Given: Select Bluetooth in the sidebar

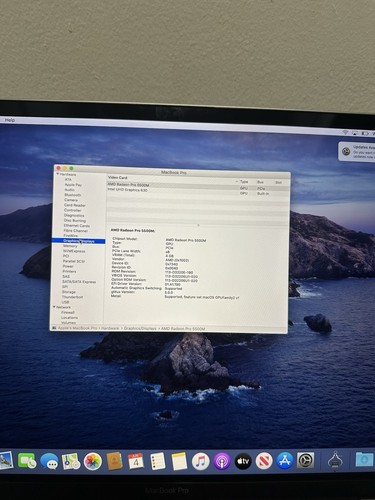Looking at the screenshot, I should (x=73, y=195).
